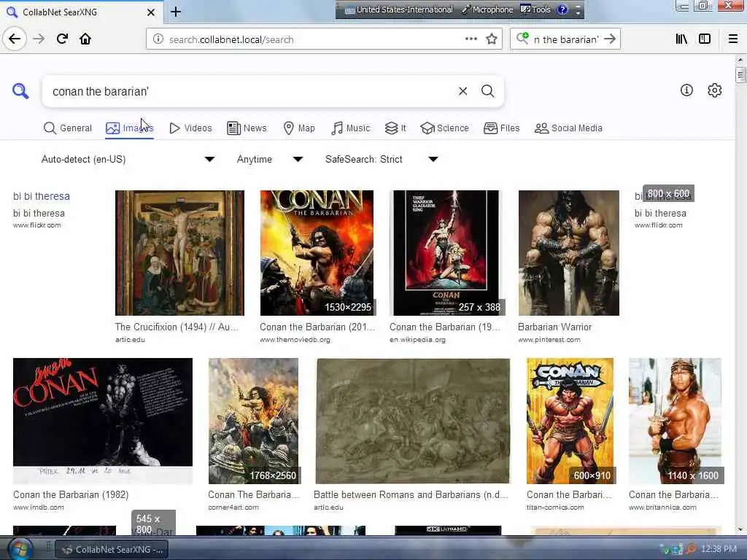Open the Files category tab

pos(502,128)
